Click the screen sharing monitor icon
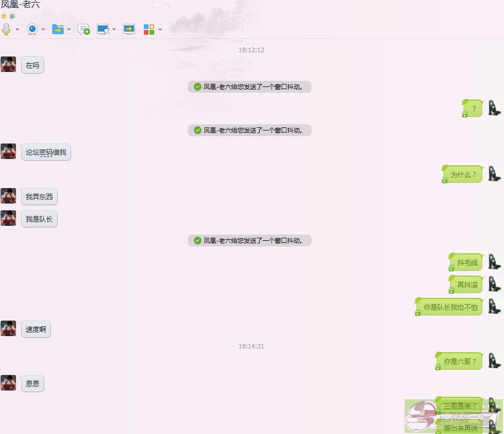This screenshot has width=504, height=434. tap(129, 29)
